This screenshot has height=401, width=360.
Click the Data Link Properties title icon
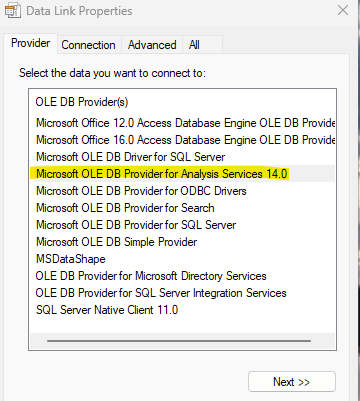pos(13,11)
